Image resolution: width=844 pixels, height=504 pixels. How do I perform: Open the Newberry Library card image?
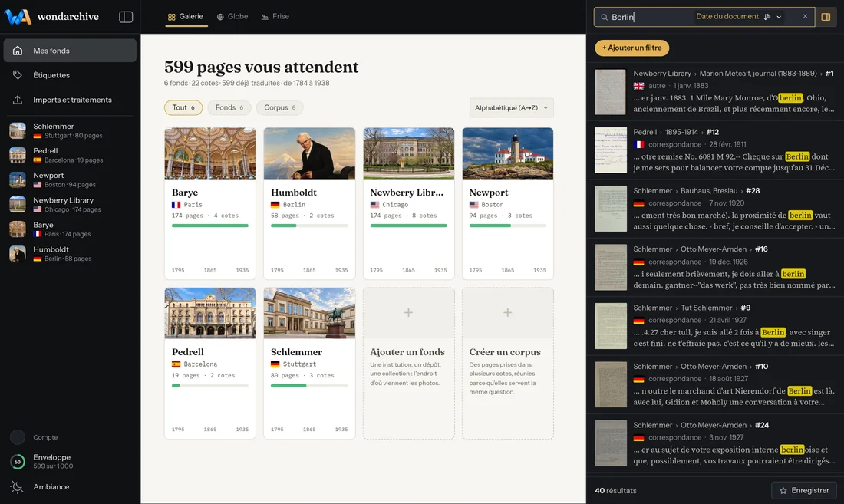tap(408, 153)
